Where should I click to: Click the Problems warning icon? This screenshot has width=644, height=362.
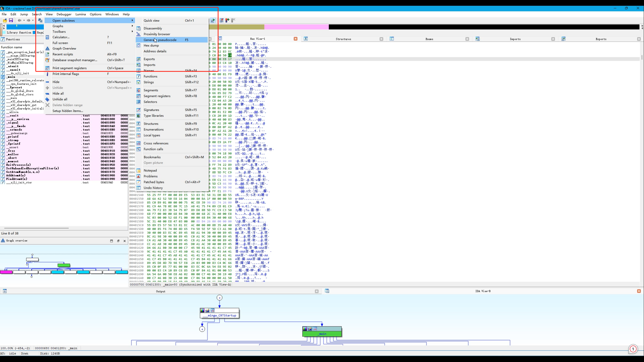[x=138, y=176]
